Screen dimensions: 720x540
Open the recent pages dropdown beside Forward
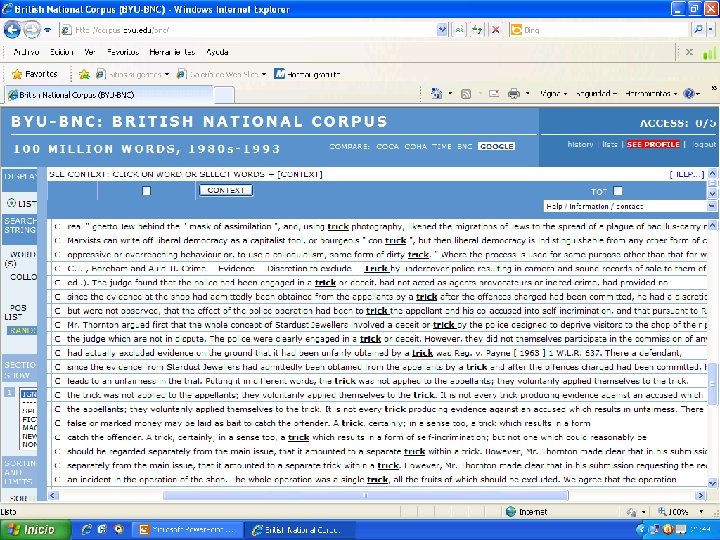47,30
